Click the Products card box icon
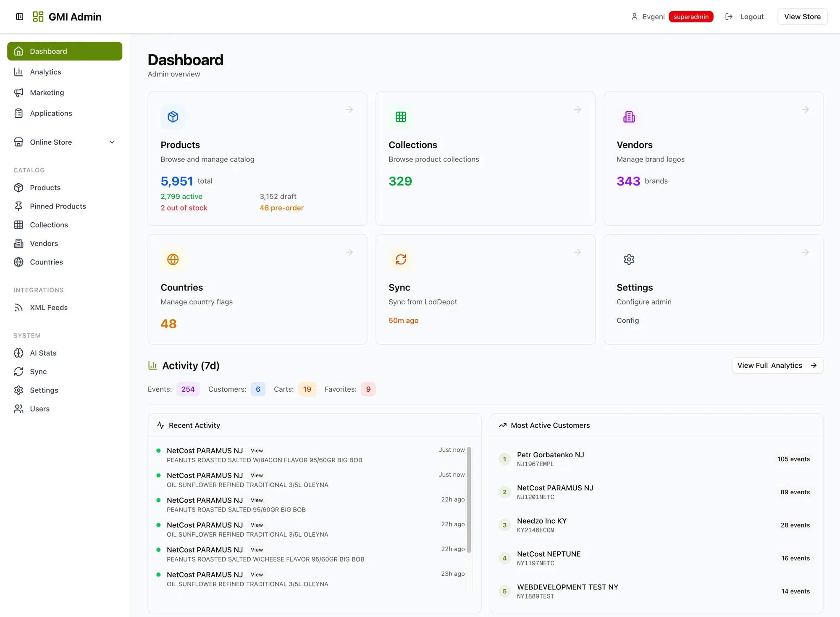The width and height of the screenshot is (840, 617). tap(173, 117)
